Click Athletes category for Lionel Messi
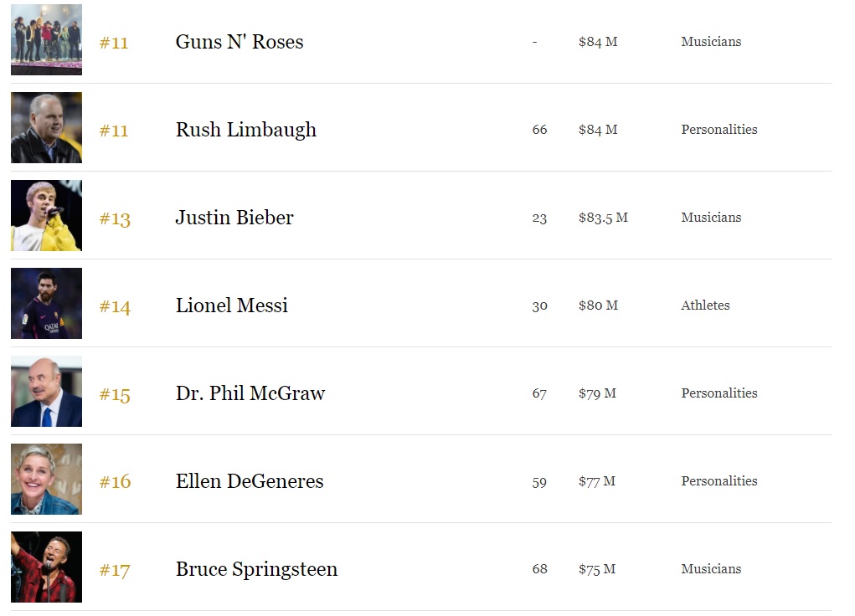The height and width of the screenshot is (616, 855). point(704,305)
